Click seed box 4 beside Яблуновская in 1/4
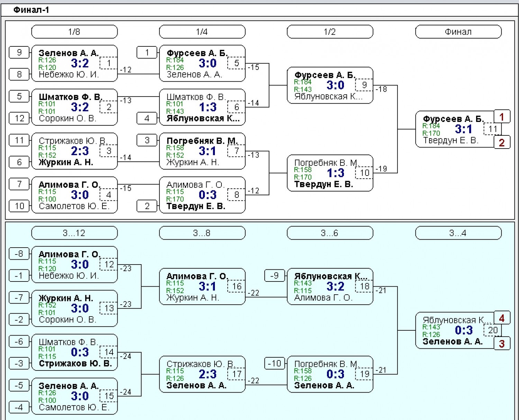519x420 pixels. (147, 118)
